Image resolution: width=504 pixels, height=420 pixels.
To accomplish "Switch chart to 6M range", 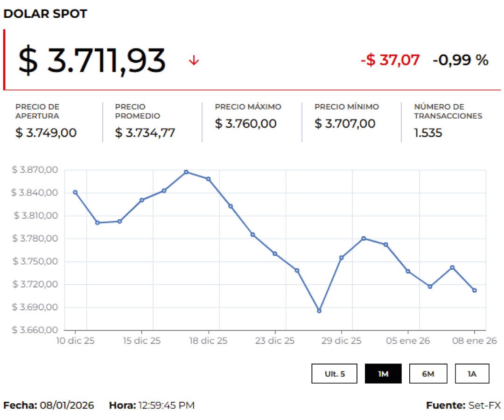I will point(428,374).
